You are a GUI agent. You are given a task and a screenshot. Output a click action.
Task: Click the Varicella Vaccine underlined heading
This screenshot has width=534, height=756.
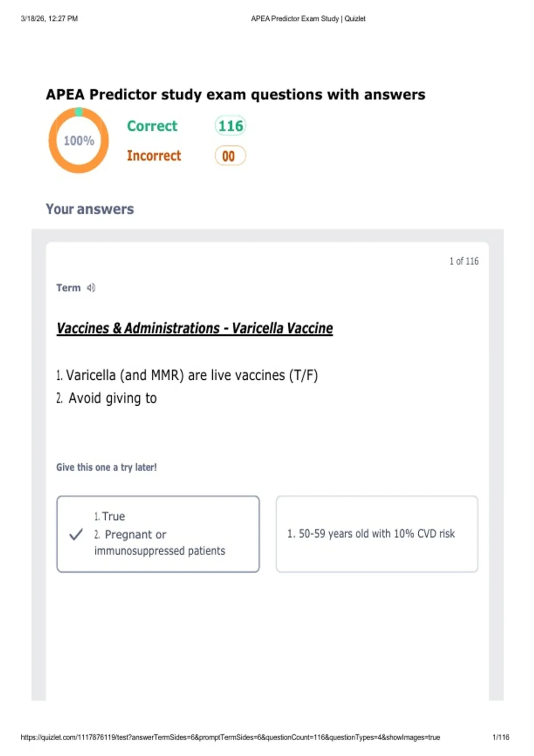194,328
